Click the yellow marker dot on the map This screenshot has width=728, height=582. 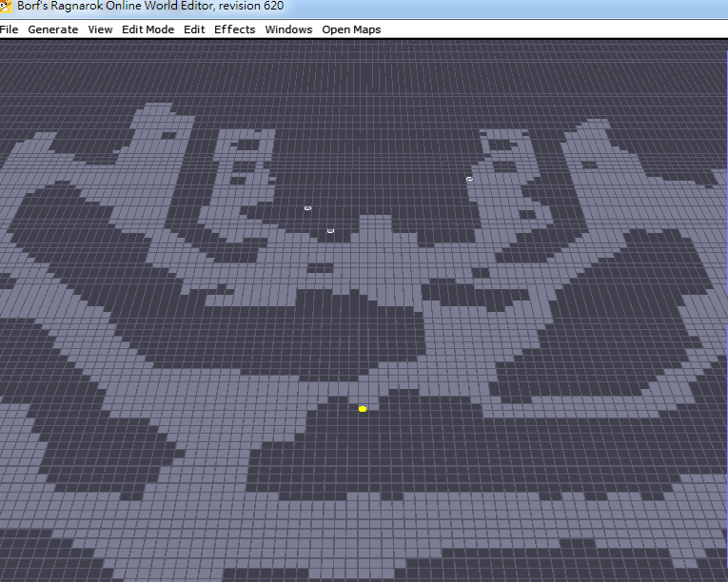click(363, 409)
